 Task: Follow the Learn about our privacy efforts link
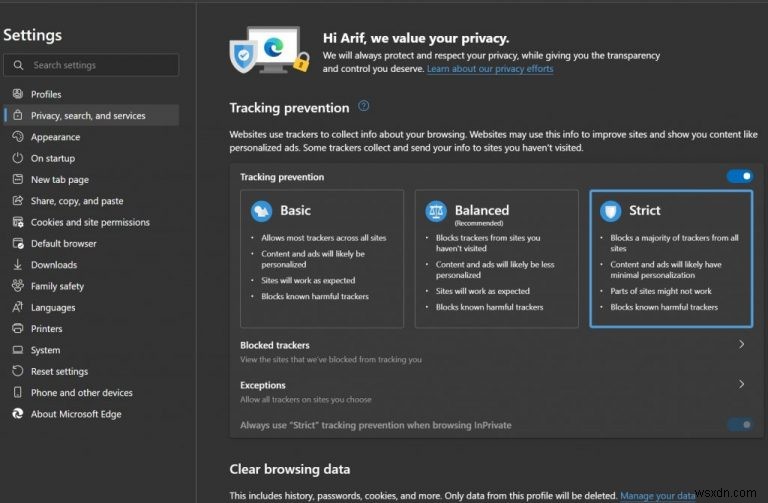[490, 69]
